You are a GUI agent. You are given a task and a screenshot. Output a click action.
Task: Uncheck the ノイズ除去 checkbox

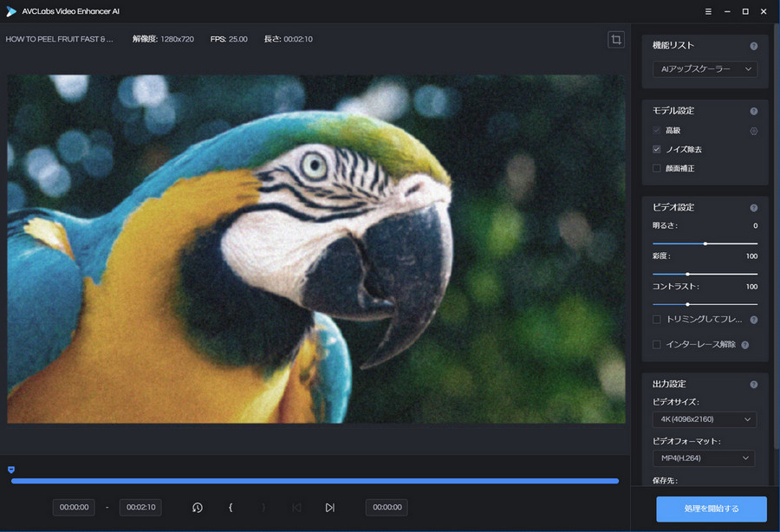(657, 149)
